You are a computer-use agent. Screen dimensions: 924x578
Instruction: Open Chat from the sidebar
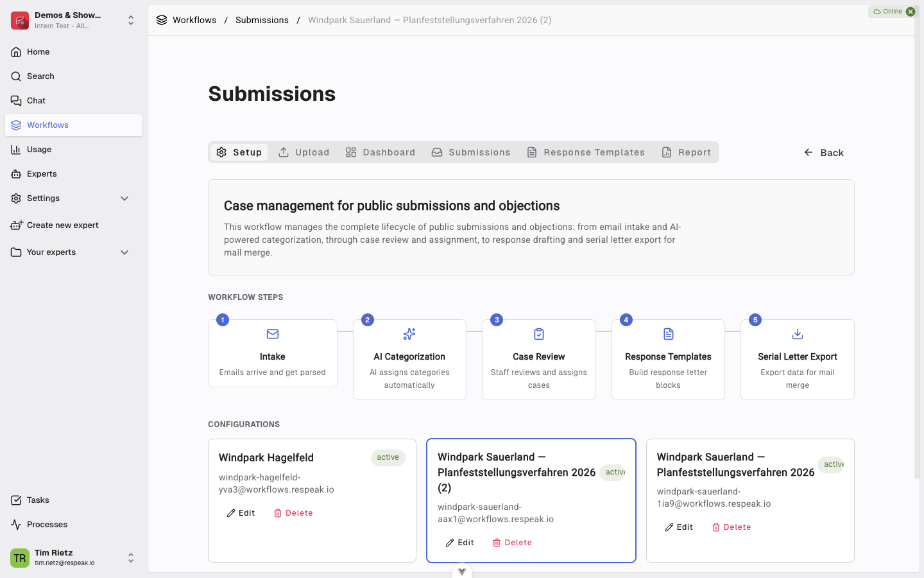74,101
